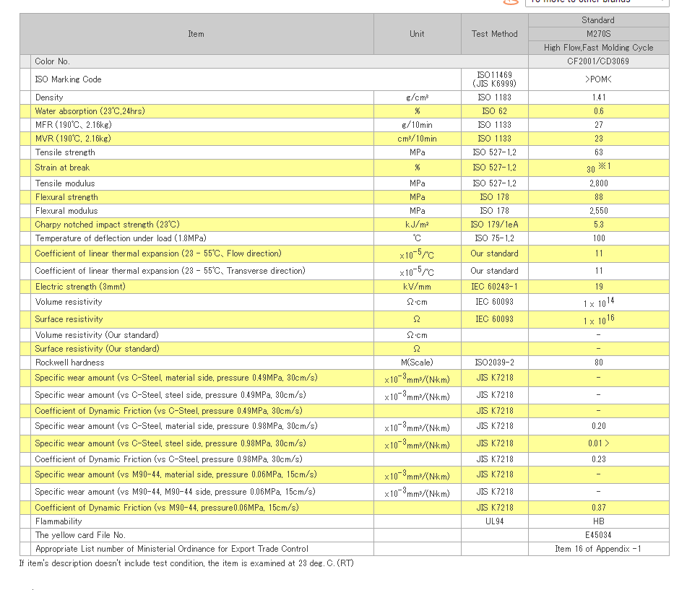Select wear amount "M90-44 side, pressure 0.06MPa" label
The height and width of the screenshot is (590, 700).
tap(175, 492)
